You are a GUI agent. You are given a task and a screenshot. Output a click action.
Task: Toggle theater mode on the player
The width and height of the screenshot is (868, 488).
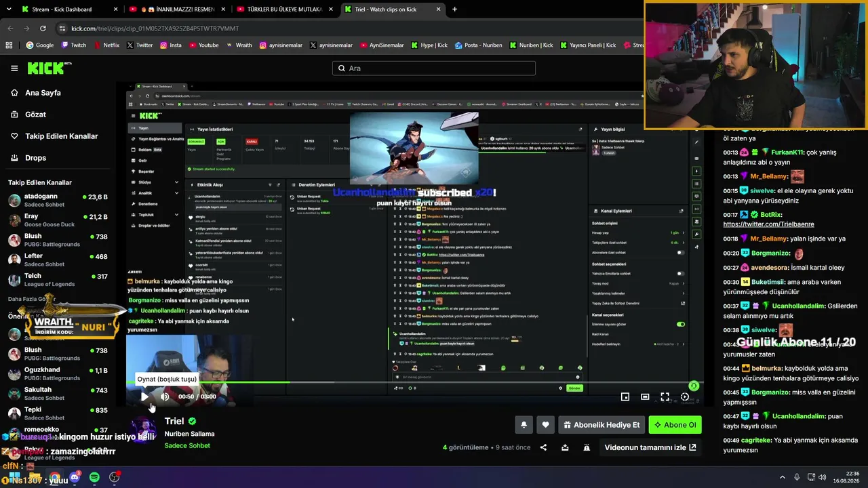645,396
